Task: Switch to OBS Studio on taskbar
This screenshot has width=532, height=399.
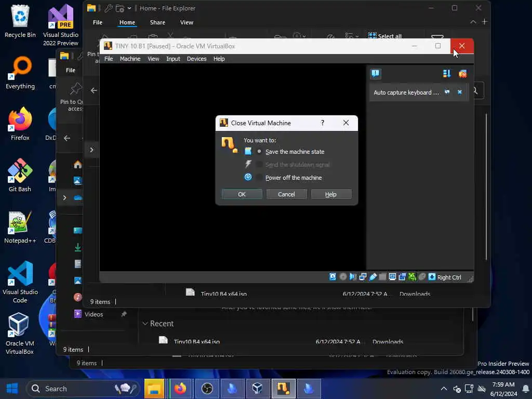Action: pos(207,389)
